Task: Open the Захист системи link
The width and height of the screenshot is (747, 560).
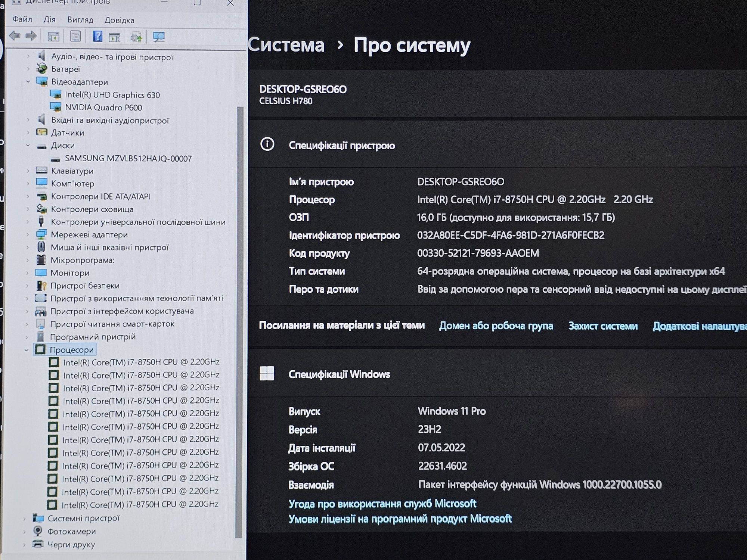Action: (x=603, y=326)
